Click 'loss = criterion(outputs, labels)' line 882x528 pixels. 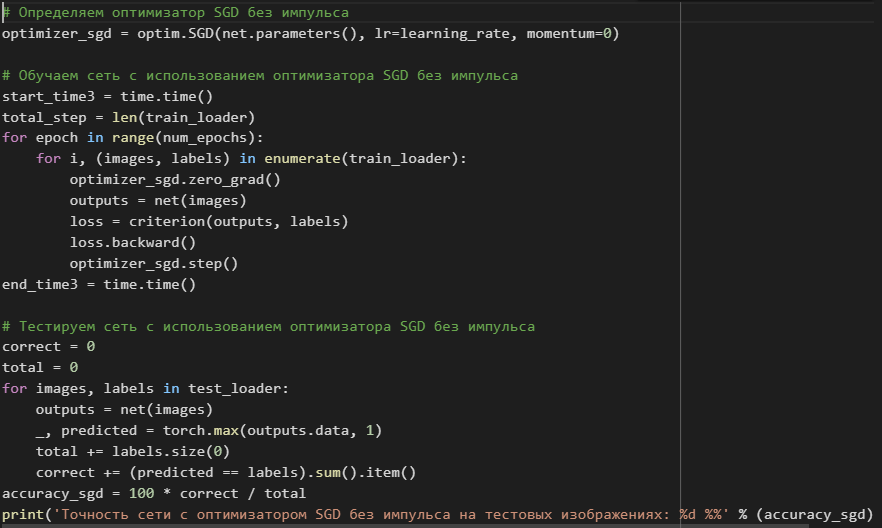[209, 222]
